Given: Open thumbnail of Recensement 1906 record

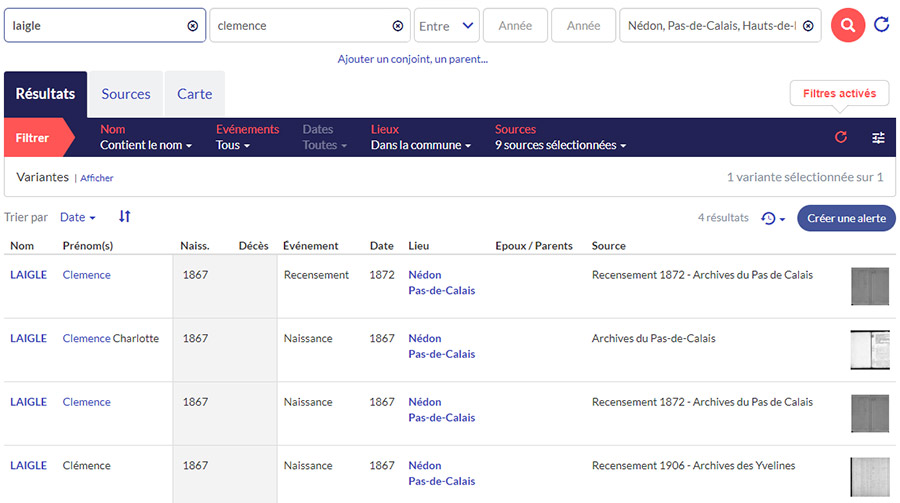Looking at the screenshot, I should click(869, 477).
